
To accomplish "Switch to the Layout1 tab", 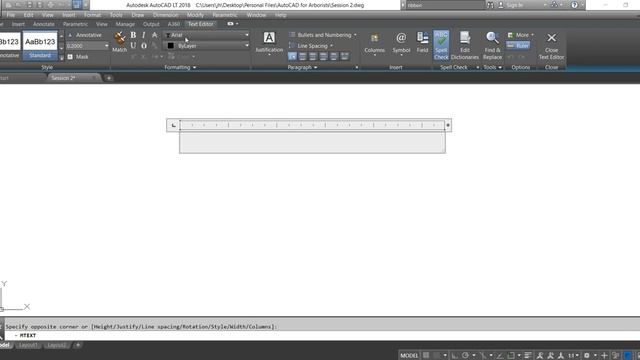I will (28, 345).
